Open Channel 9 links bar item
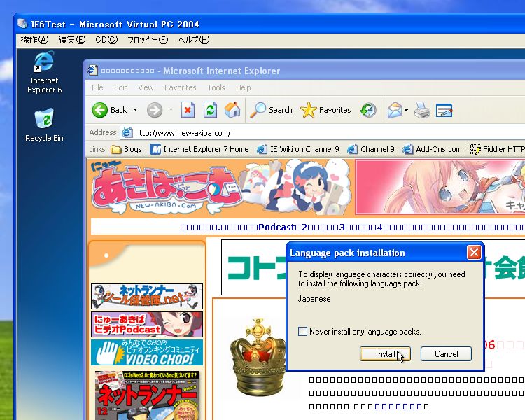The image size is (525, 420). [x=370, y=149]
